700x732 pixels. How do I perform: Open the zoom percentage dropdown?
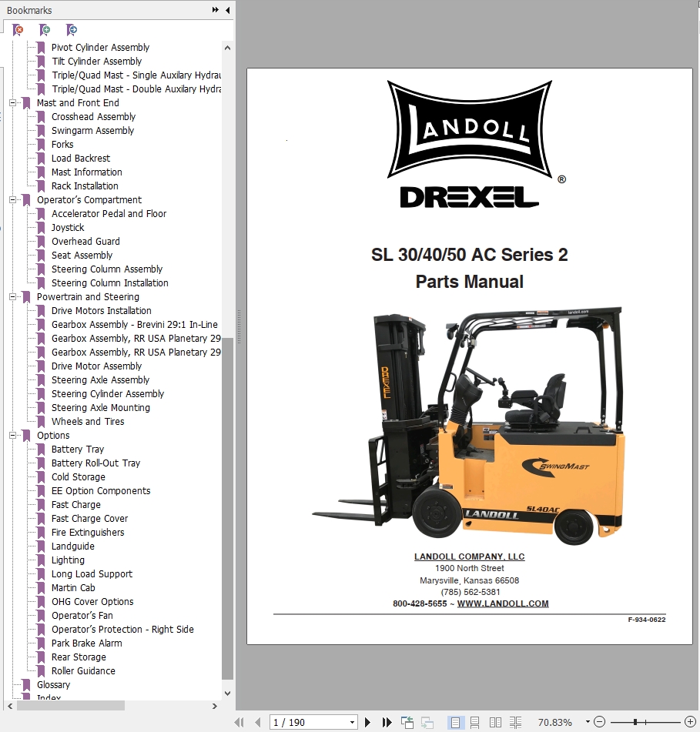(x=587, y=722)
